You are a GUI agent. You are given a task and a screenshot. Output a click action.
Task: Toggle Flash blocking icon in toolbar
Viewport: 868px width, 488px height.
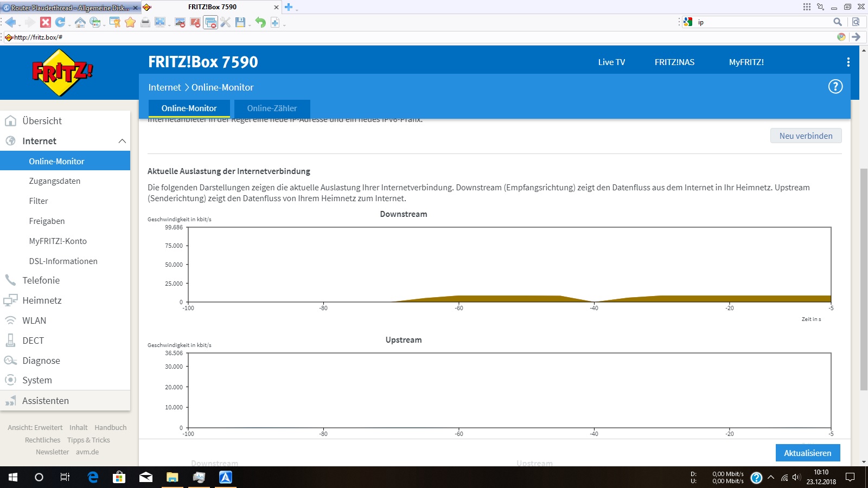tap(195, 22)
